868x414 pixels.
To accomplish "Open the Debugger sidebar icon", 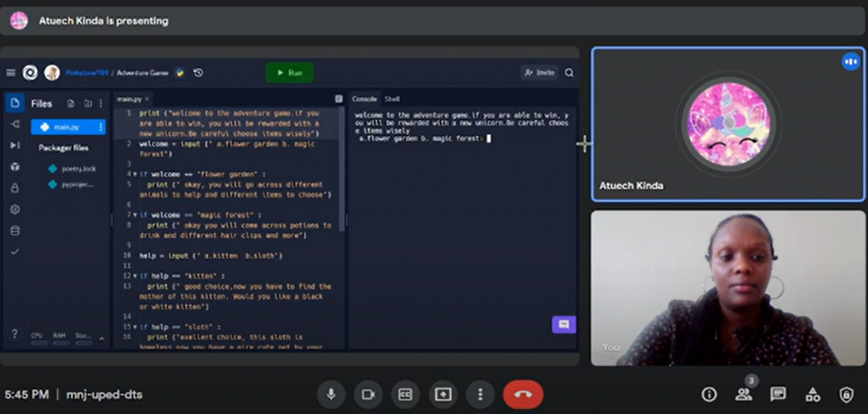I will pyautogui.click(x=15, y=145).
